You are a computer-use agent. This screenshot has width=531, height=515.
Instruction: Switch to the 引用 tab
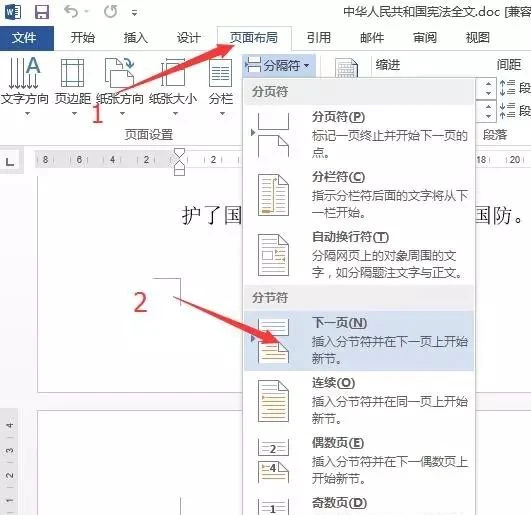pyautogui.click(x=319, y=38)
